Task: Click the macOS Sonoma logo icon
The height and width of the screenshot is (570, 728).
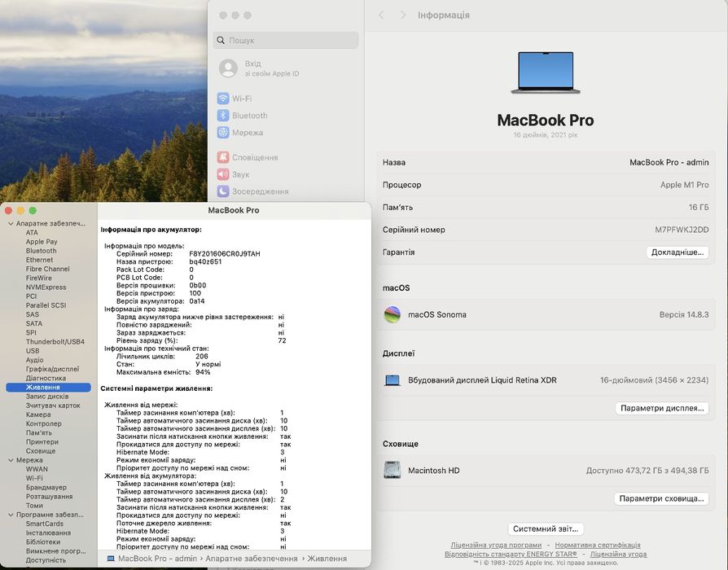Action: coord(393,314)
